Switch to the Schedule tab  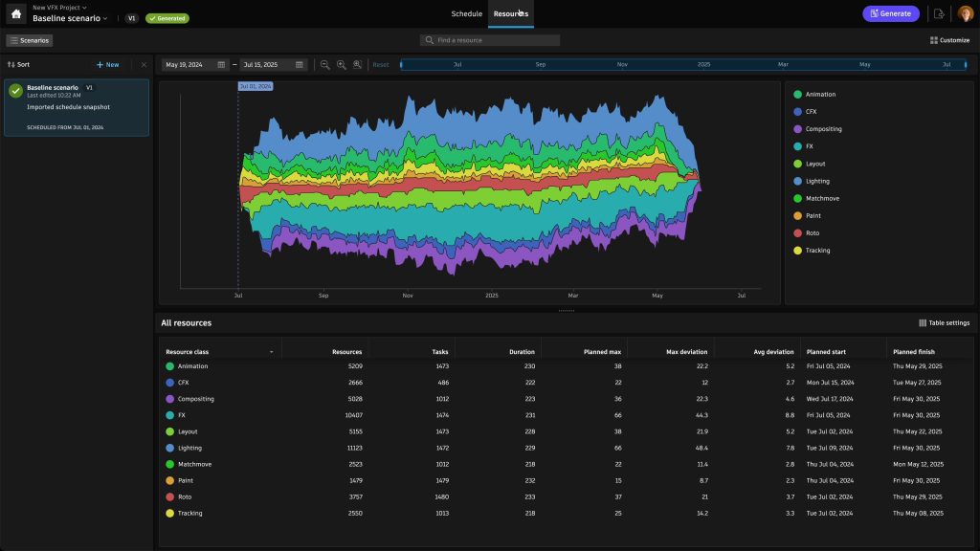[467, 13]
